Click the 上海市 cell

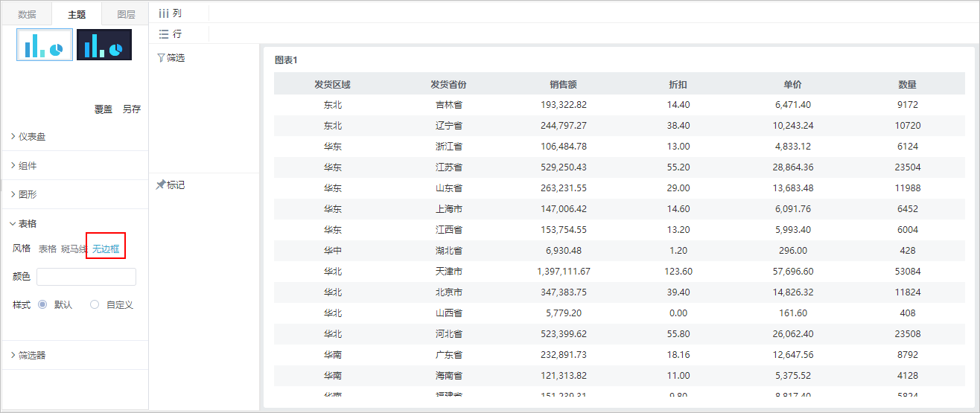(x=449, y=209)
